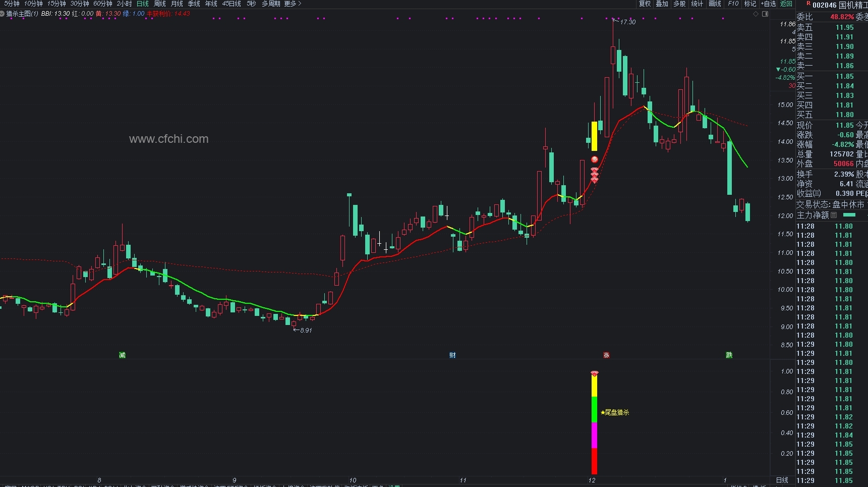
Task: Click the 多股 multi-stock toolbar button
Action: click(679, 4)
